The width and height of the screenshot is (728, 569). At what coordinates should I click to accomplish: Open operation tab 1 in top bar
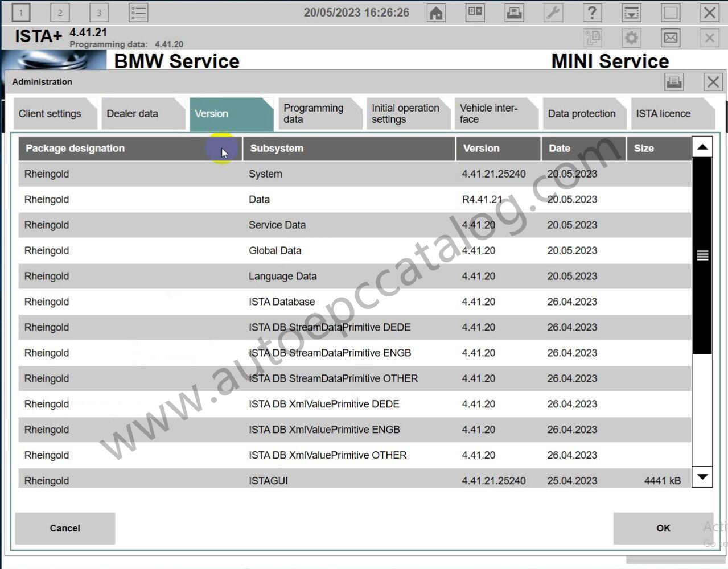click(x=21, y=13)
